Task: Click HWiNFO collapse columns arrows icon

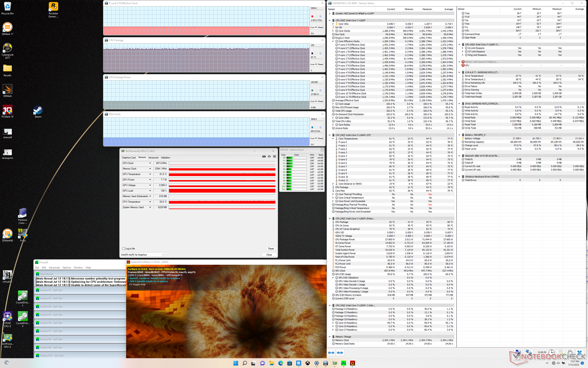Action: point(340,353)
